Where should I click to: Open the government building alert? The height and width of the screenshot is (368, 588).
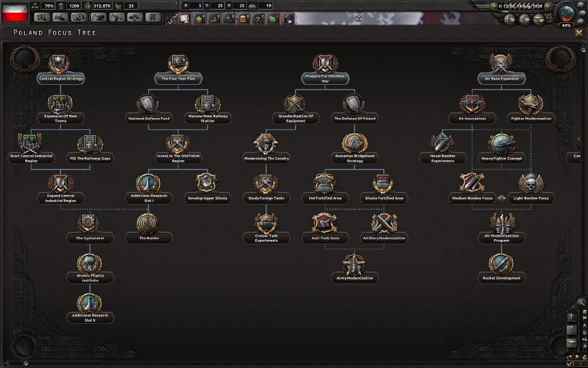point(244,18)
